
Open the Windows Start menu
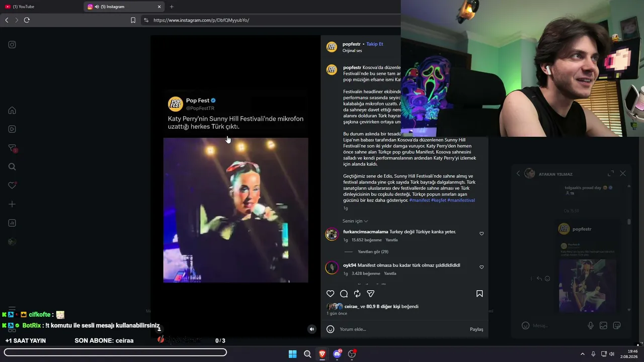[x=292, y=354]
